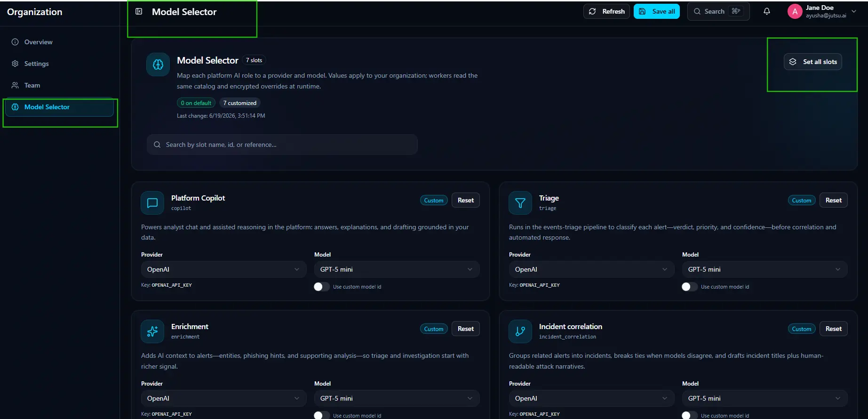Image resolution: width=868 pixels, height=419 pixels.
Task: Open Platform Copilot Model dropdown
Action: [397, 269]
